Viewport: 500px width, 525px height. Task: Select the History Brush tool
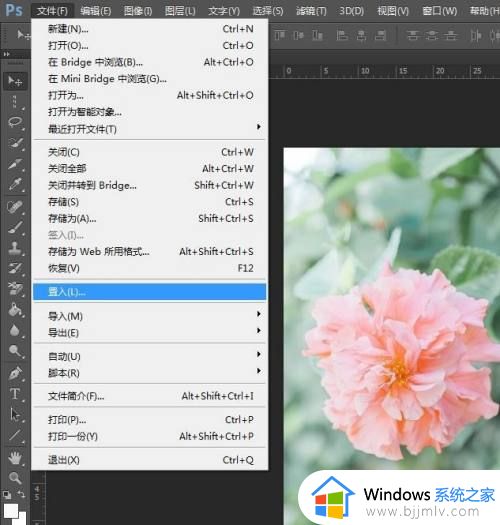pyautogui.click(x=15, y=268)
